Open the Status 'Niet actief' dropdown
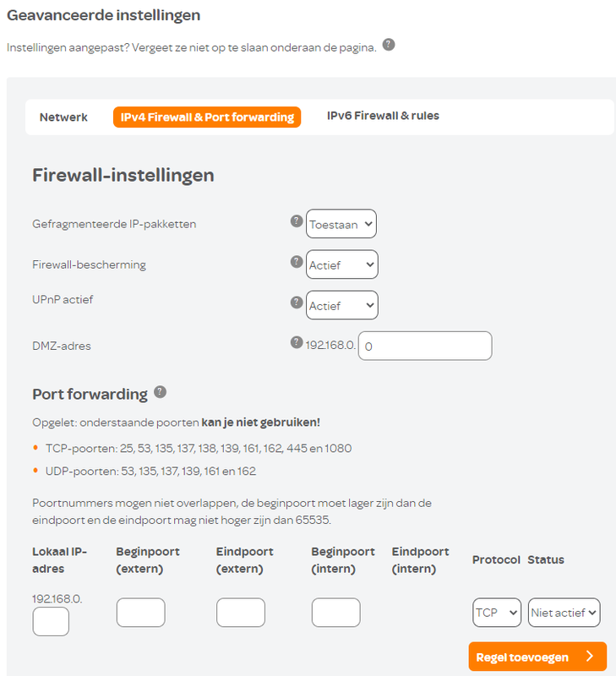Screen dimensions: 616x676 [564, 613]
